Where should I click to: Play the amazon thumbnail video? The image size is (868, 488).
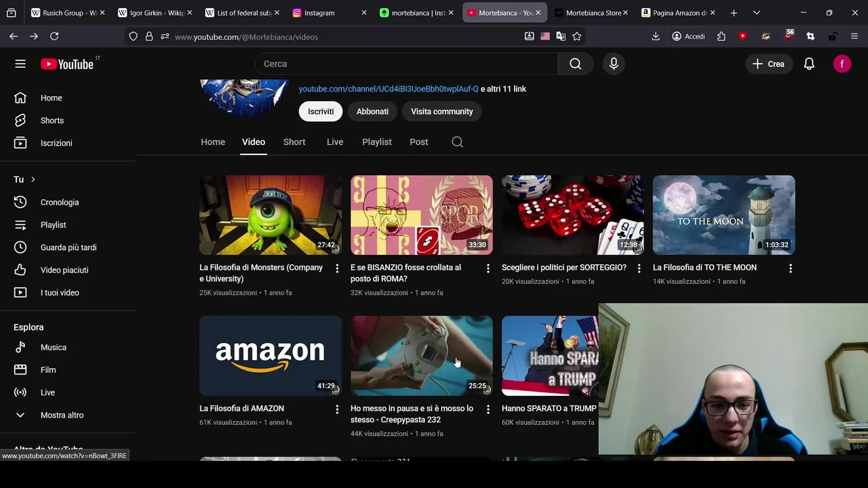(271, 356)
